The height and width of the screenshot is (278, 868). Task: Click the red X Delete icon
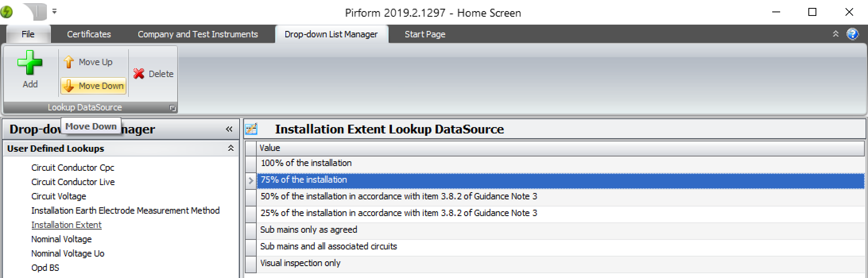click(x=139, y=74)
